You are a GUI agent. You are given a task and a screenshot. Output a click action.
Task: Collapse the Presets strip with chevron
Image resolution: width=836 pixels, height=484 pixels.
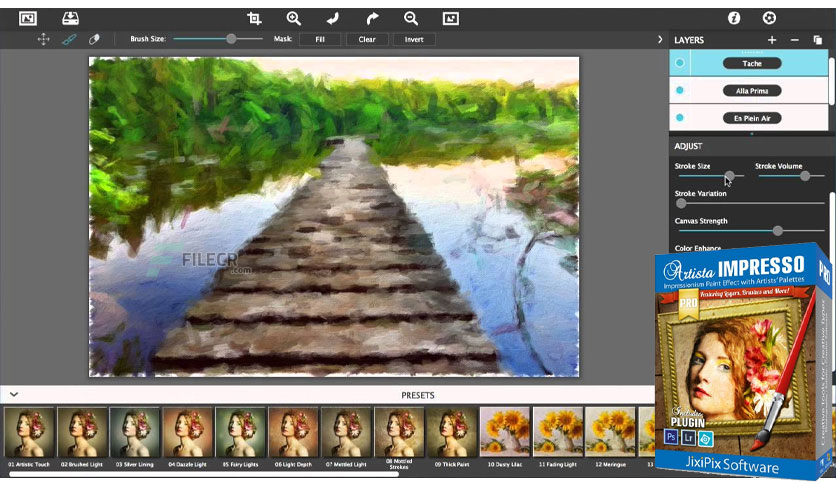point(14,394)
